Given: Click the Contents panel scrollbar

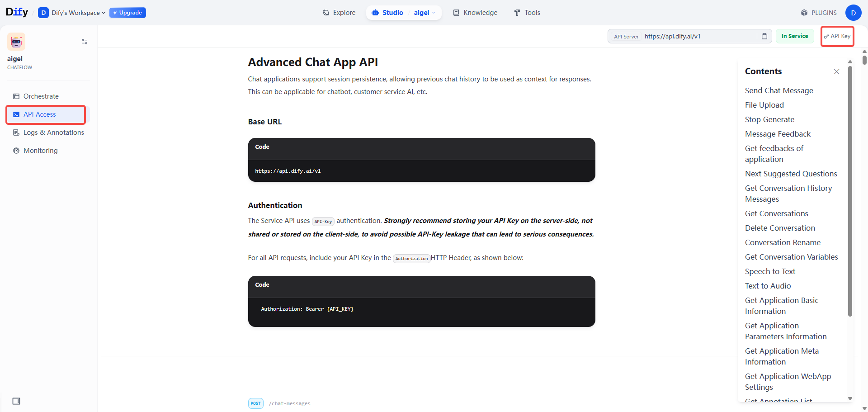Looking at the screenshot, I should click(850, 190).
